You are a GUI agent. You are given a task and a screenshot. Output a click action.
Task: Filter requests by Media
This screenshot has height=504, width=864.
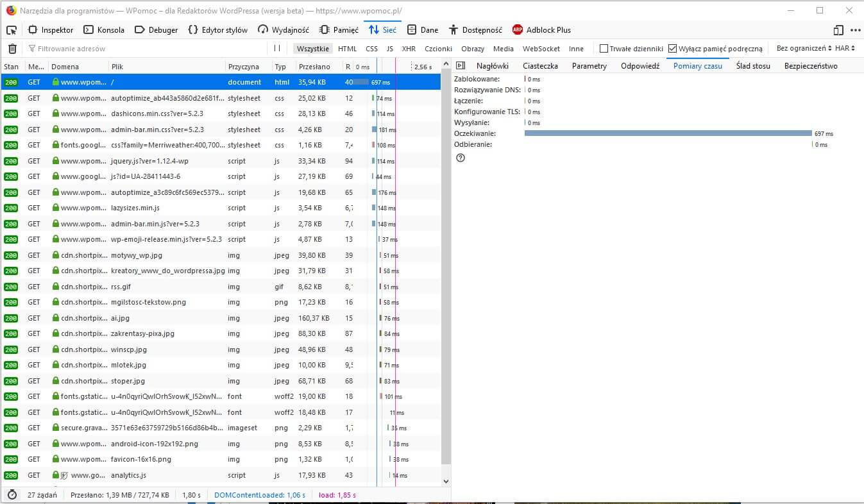(504, 49)
